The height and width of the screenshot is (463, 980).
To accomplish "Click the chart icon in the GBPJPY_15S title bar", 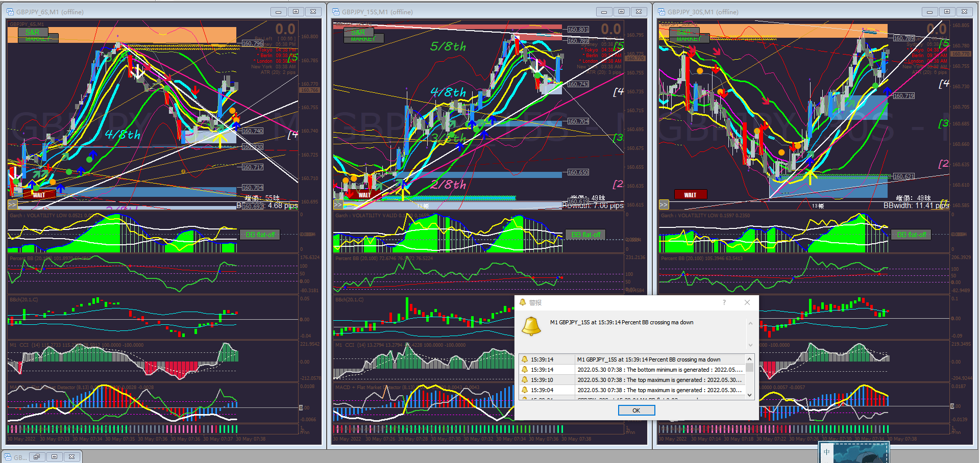I will point(336,12).
